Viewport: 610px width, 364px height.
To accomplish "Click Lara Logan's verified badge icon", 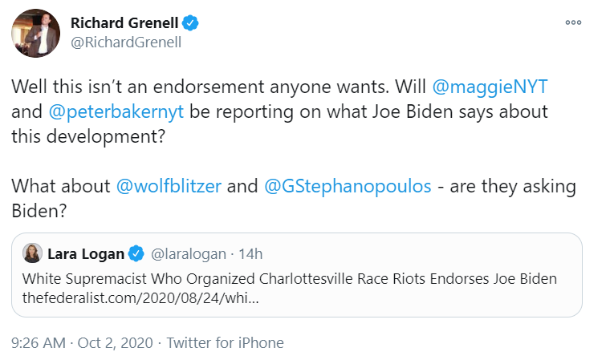I will coord(136,253).
